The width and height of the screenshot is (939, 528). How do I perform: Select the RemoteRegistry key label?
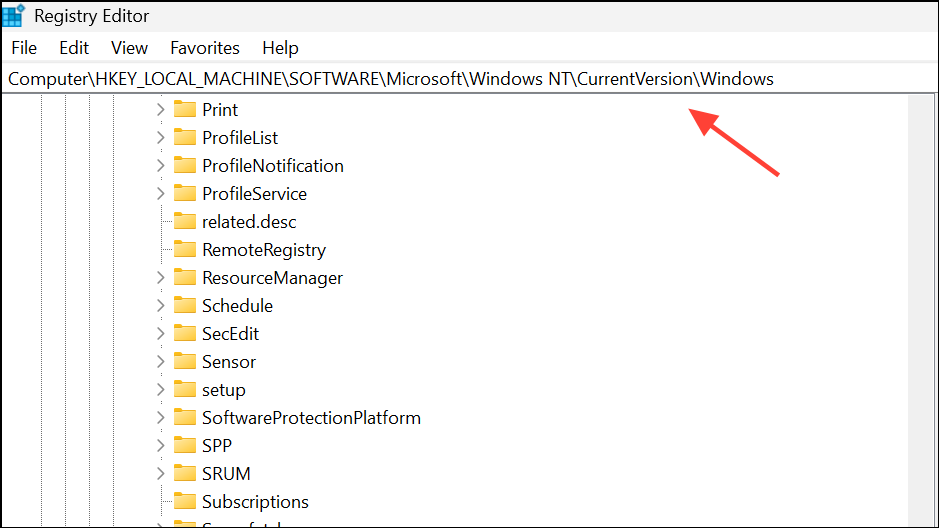pyautogui.click(x=264, y=250)
